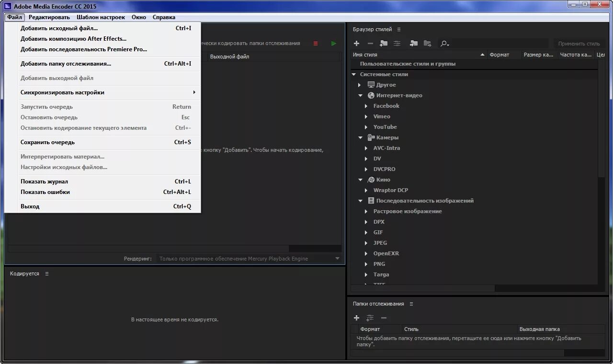Collapse the Интернет-видео group
Image resolution: width=613 pixels, height=364 pixels.
pyautogui.click(x=361, y=95)
